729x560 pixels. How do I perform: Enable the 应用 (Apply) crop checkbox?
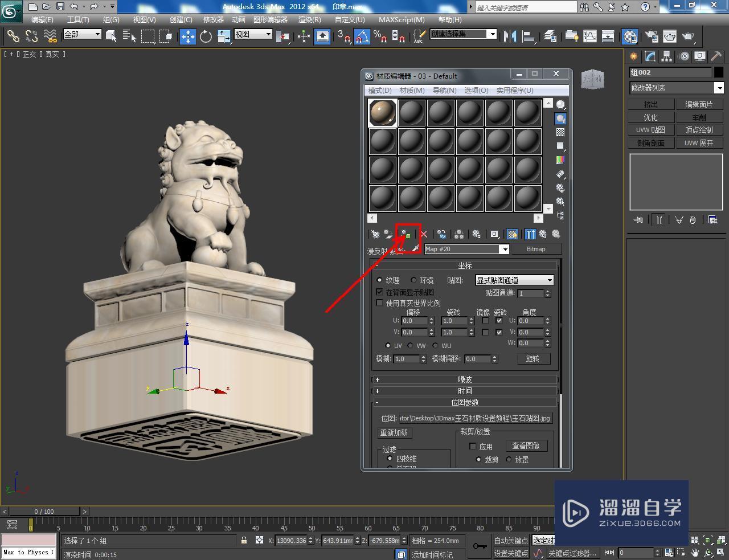tap(473, 447)
